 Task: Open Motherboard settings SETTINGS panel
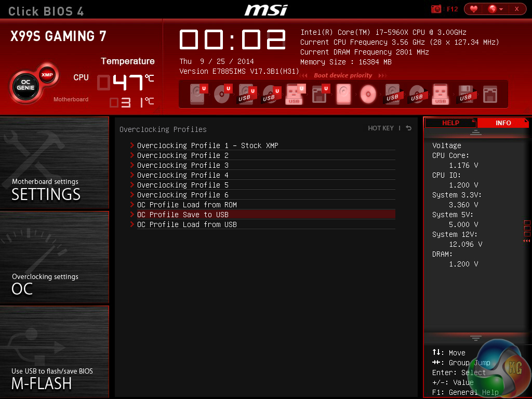click(54, 162)
